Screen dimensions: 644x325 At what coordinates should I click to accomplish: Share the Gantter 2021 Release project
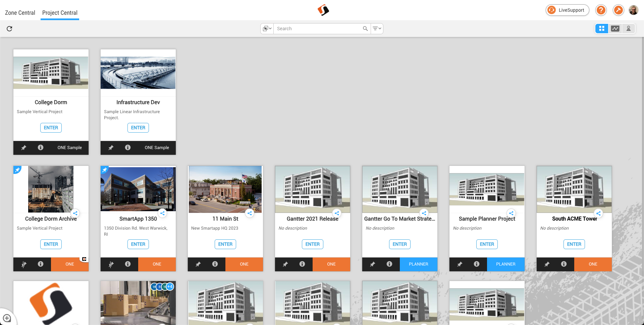[x=337, y=213]
